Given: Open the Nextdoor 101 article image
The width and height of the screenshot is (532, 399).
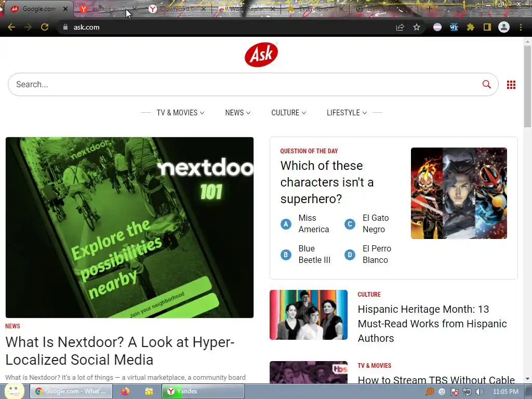Looking at the screenshot, I should coord(129,228).
